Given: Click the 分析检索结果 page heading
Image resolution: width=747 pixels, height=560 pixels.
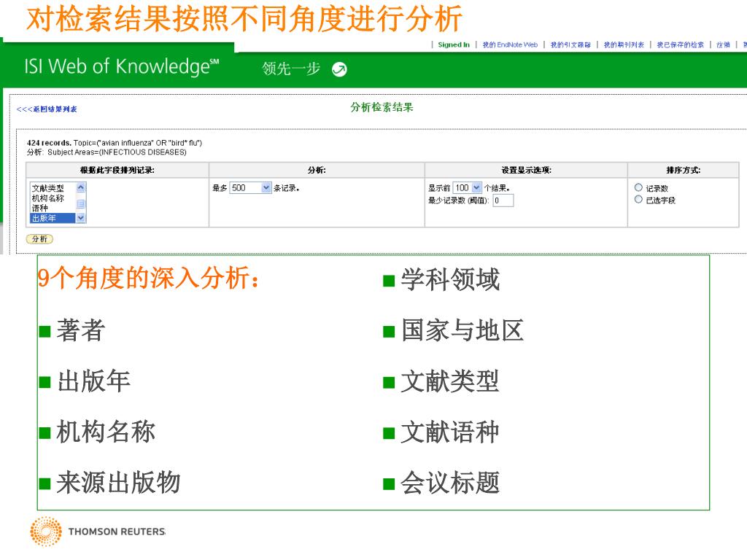Looking at the screenshot, I should coord(382,107).
